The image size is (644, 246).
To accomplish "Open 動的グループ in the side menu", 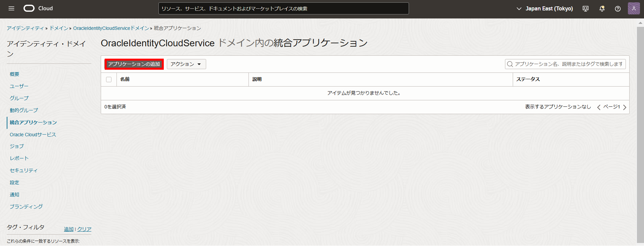I will point(24,110).
